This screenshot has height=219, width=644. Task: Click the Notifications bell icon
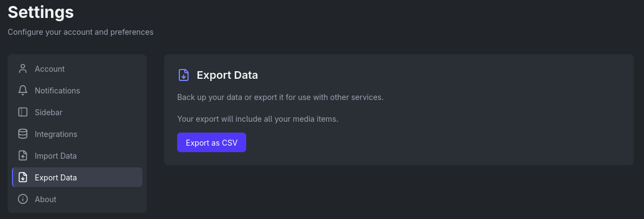click(x=23, y=91)
